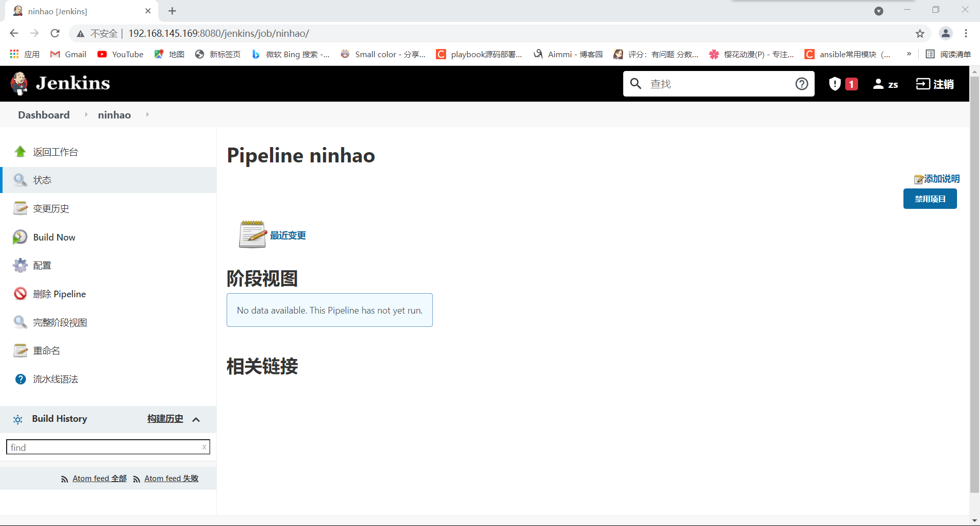The width and height of the screenshot is (980, 526).
Task: Open the Chrome tab search dropdown
Action: pos(878,11)
